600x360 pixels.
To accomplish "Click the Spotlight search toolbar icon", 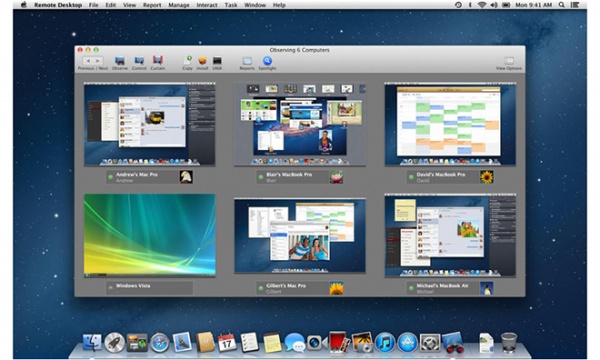I will [x=267, y=61].
